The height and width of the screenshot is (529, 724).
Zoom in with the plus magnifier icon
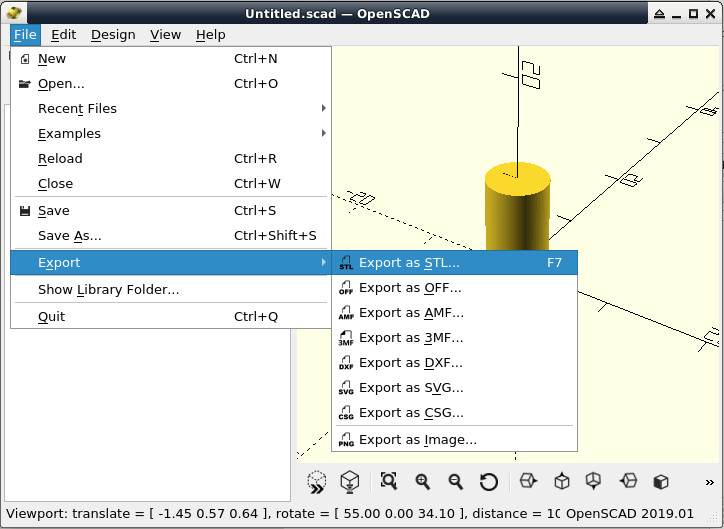(x=422, y=481)
